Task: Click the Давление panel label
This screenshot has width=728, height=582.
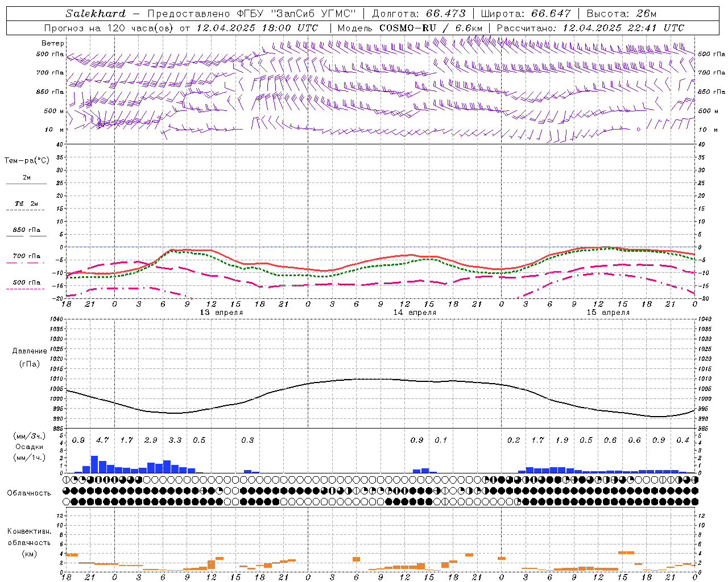Action: click(x=30, y=351)
